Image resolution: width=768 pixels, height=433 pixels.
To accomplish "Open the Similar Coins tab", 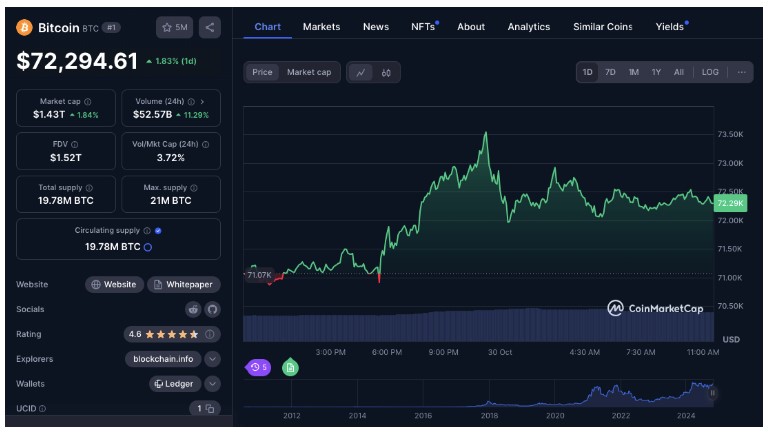I will click(x=603, y=27).
